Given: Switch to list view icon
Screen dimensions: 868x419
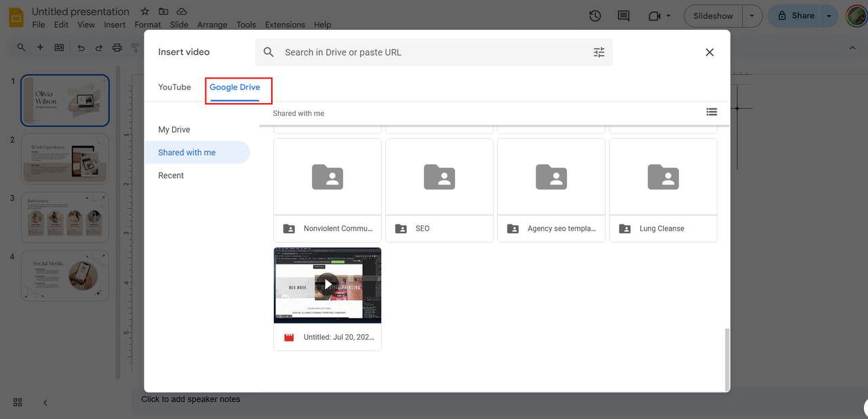Looking at the screenshot, I should tap(711, 112).
